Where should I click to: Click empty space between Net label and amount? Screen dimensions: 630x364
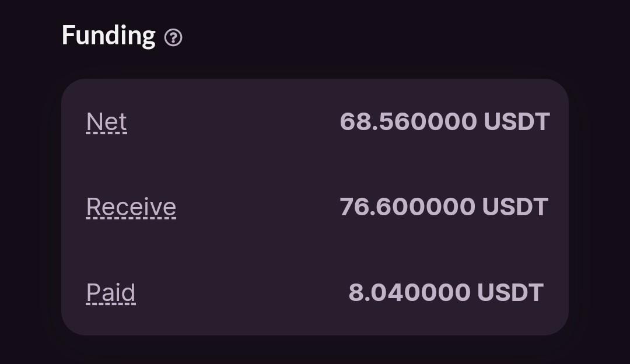pyautogui.click(x=233, y=122)
